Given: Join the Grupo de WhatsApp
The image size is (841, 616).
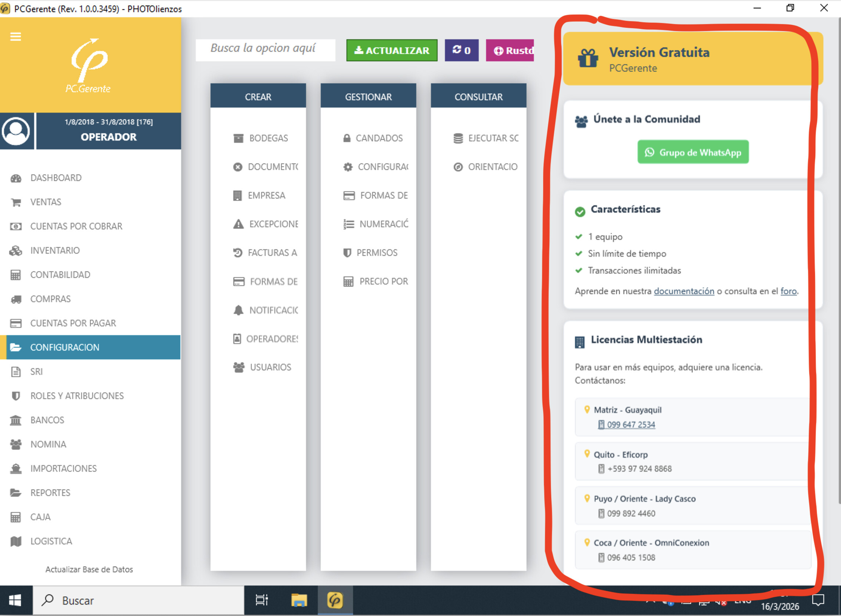Looking at the screenshot, I should (x=693, y=152).
